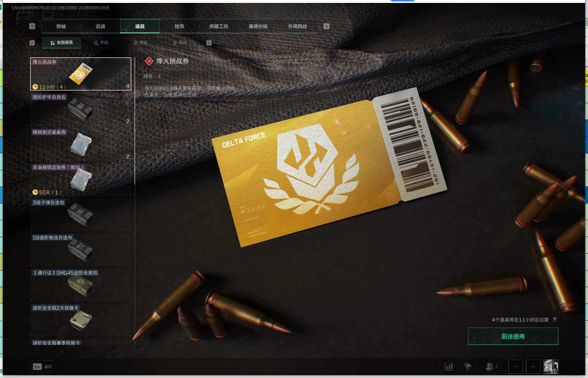Go to the 典藏工坊 tab
This screenshot has width=588, height=378.
point(219,26)
